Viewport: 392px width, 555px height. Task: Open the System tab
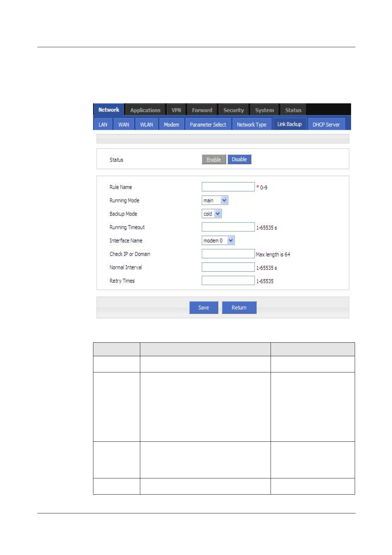tap(264, 110)
